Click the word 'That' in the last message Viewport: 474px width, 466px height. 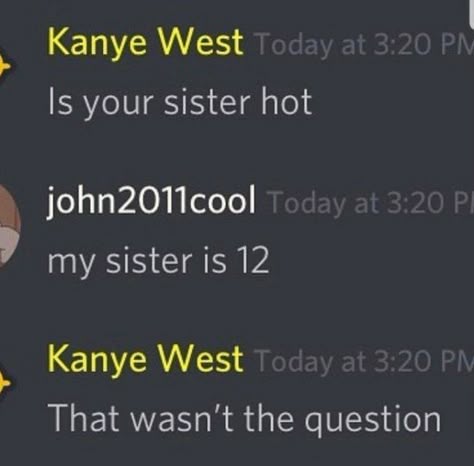tap(84, 417)
